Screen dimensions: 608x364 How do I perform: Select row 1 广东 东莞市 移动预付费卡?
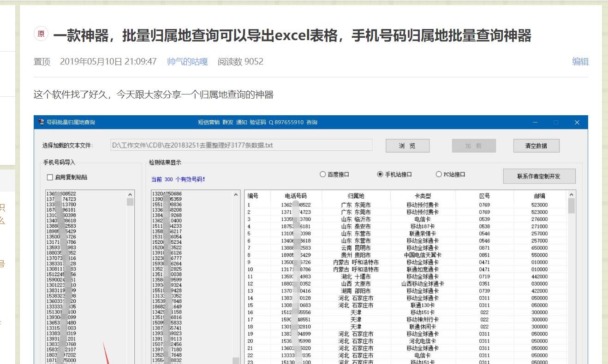pos(406,205)
